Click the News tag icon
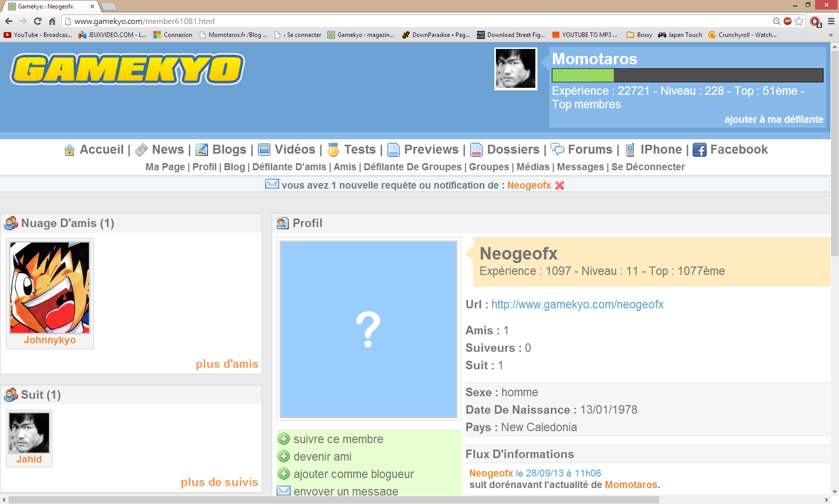This screenshot has height=504, width=839. (x=141, y=150)
